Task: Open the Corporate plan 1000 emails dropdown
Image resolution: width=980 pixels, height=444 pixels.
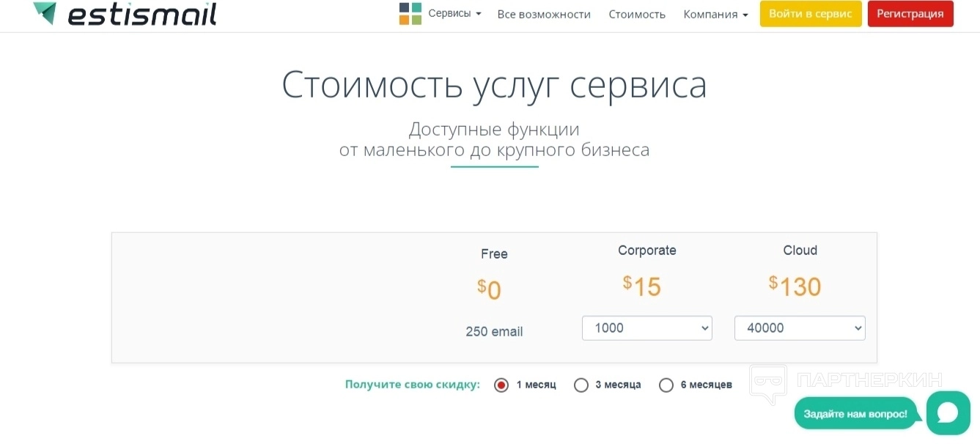Action: 646,328
